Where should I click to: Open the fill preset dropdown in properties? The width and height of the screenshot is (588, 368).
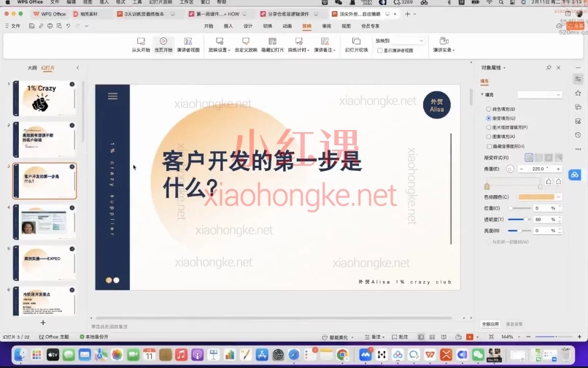point(540,95)
